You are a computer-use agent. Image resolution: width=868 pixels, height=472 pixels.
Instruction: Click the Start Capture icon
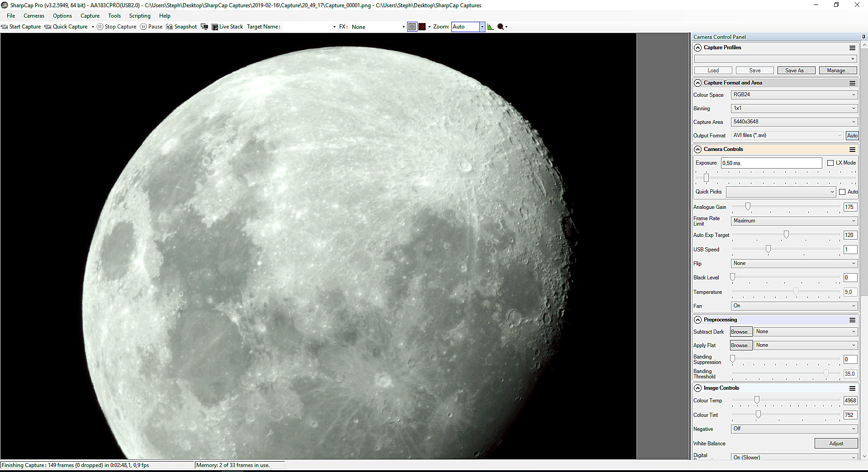point(5,27)
